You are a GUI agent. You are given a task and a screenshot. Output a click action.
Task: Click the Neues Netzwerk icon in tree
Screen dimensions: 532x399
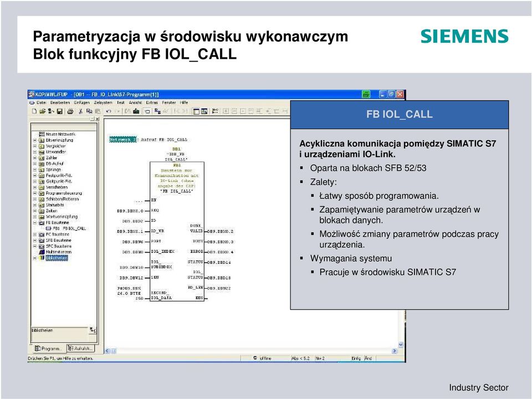pyautogui.click(x=42, y=134)
